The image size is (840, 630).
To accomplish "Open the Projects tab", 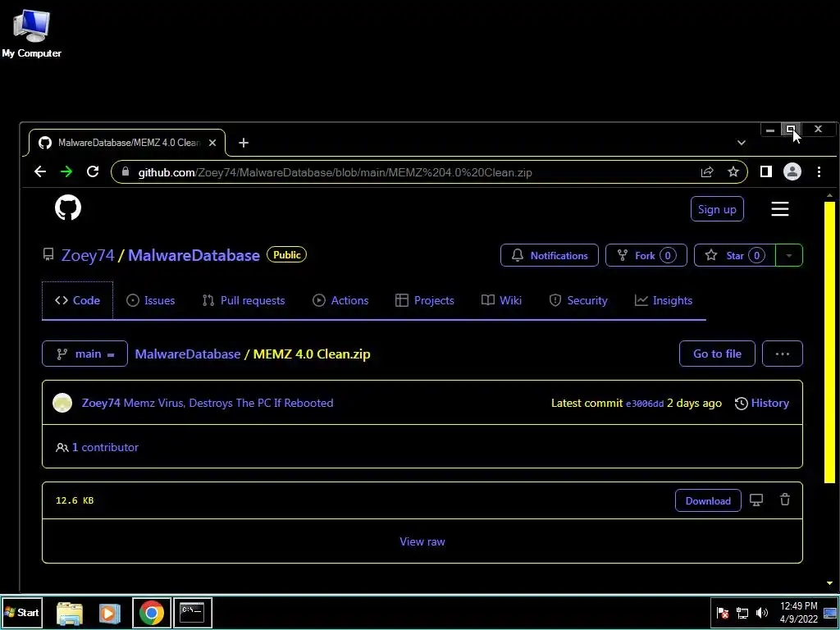I will pos(425,300).
